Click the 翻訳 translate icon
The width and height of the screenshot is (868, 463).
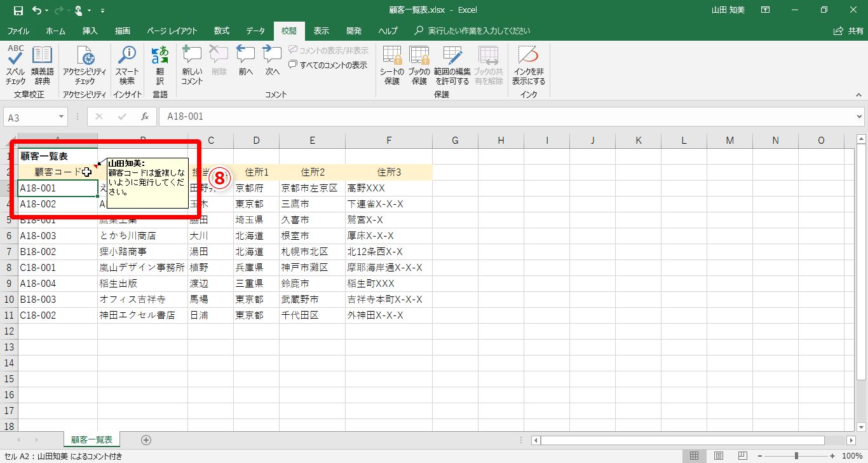point(160,65)
